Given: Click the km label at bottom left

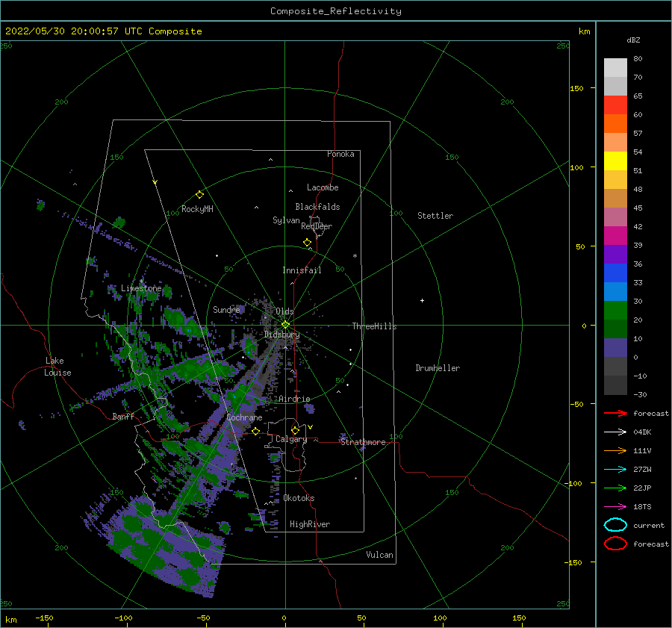Looking at the screenshot, I should tap(10, 620).
